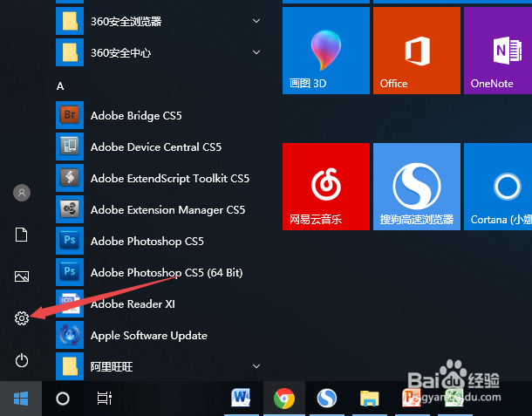Launch PowerPoint from the taskbar
Viewport: 532px width, 416px height.
[x=412, y=398]
